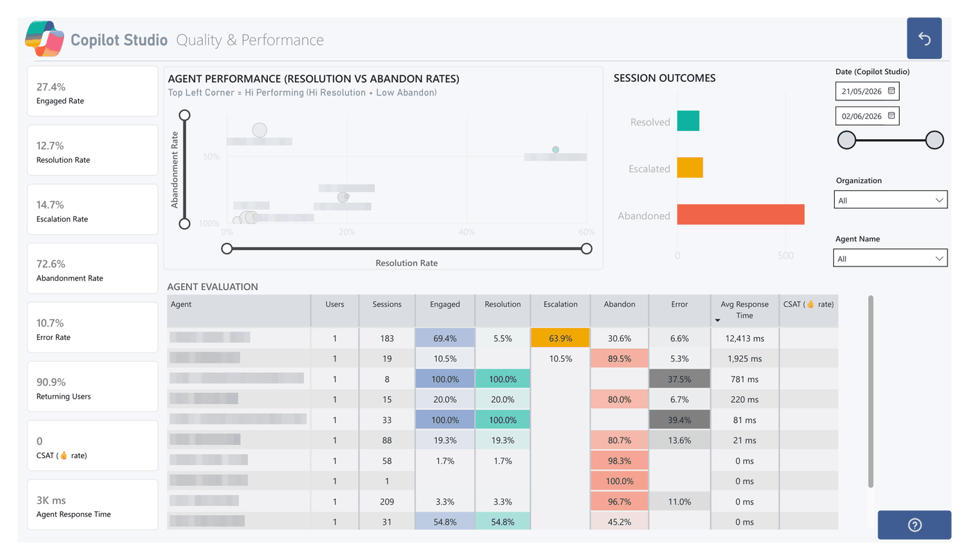Screen dimensions: 969x560
Task: Sort table by CSAT rate column header
Action: 808,311
